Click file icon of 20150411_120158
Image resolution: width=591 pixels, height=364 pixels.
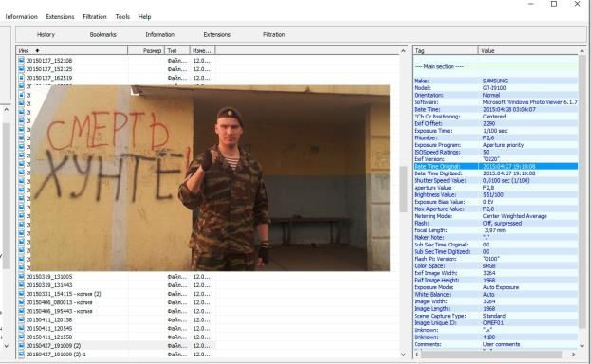(21, 319)
